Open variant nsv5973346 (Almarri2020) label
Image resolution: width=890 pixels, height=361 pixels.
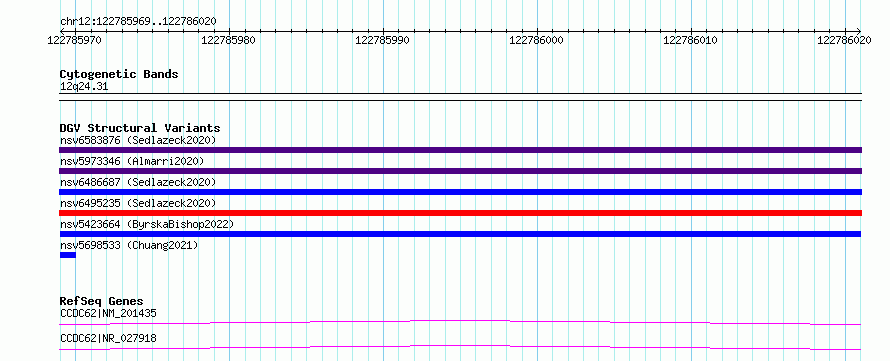pyautogui.click(x=132, y=161)
